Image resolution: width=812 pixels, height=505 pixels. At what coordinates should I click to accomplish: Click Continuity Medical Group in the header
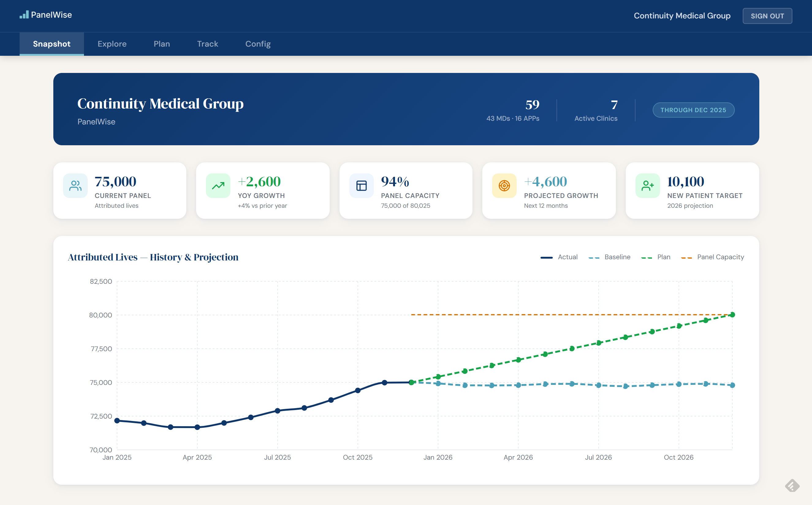coord(682,16)
